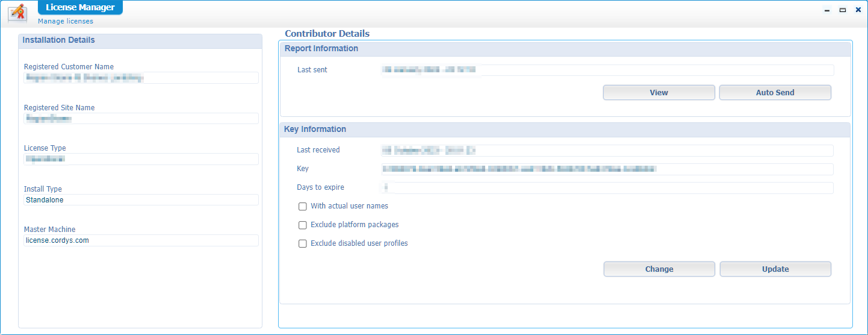Click the Change key button

[659, 269]
